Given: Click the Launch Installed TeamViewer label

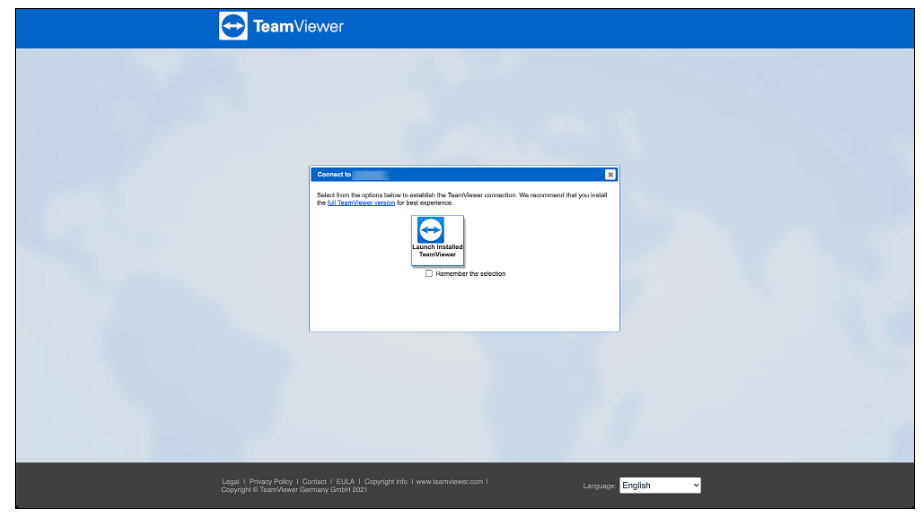Looking at the screenshot, I should point(437,251).
